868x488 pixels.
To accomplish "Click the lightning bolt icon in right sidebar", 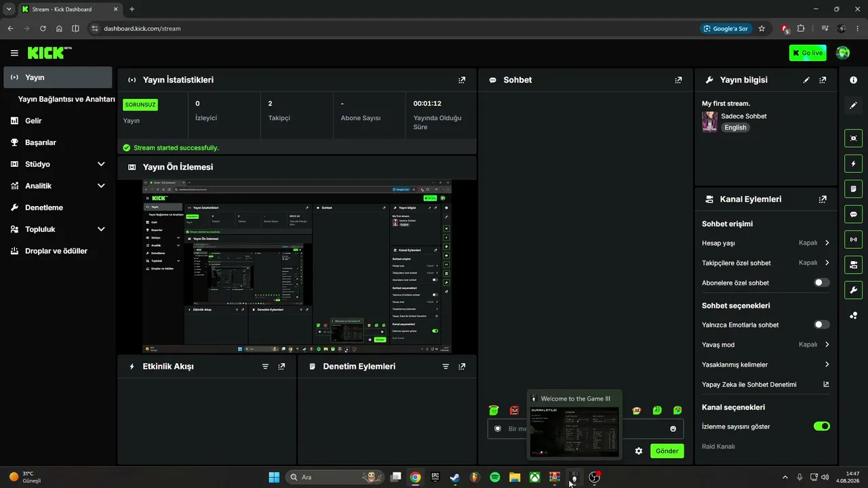I will click(x=853, y=163).
